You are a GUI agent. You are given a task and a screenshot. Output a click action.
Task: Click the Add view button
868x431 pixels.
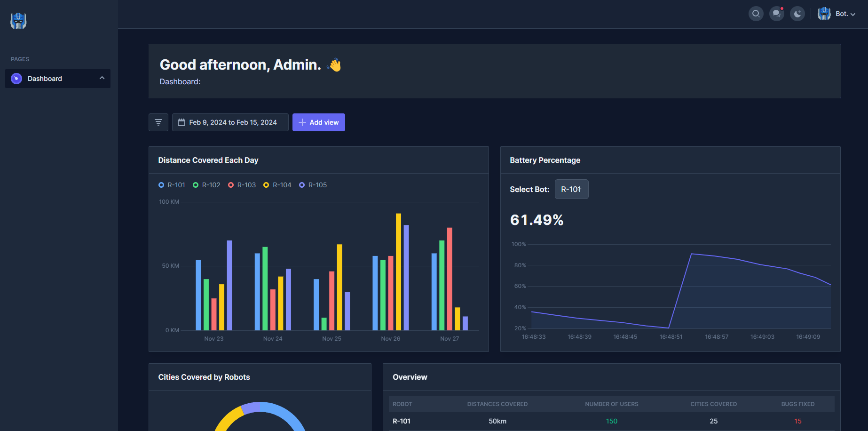(x=319, y=122)
